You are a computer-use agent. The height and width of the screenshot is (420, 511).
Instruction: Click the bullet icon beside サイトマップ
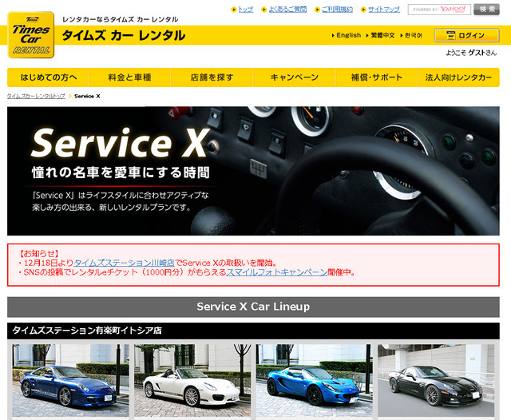tap(363, 10)
